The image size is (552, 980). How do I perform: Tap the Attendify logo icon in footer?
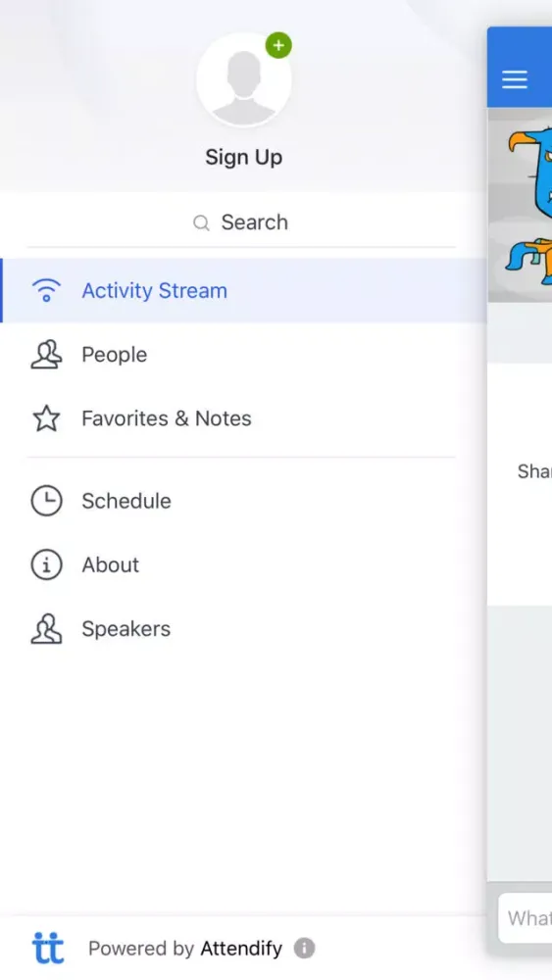[x=47, y=948]
